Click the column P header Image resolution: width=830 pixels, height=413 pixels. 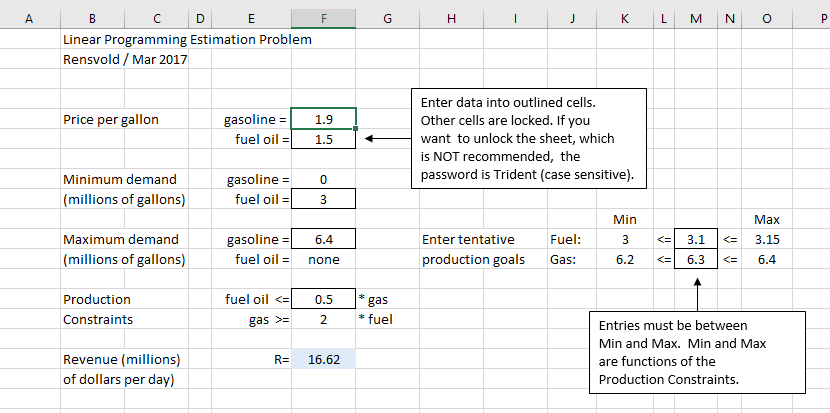(822, 18)
